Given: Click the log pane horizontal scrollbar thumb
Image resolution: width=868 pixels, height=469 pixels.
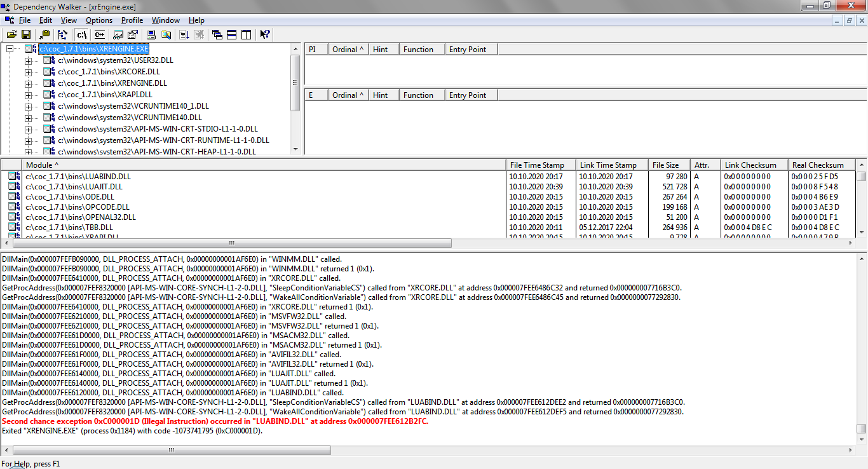Looking at the screenshot, I should (172, 451).
